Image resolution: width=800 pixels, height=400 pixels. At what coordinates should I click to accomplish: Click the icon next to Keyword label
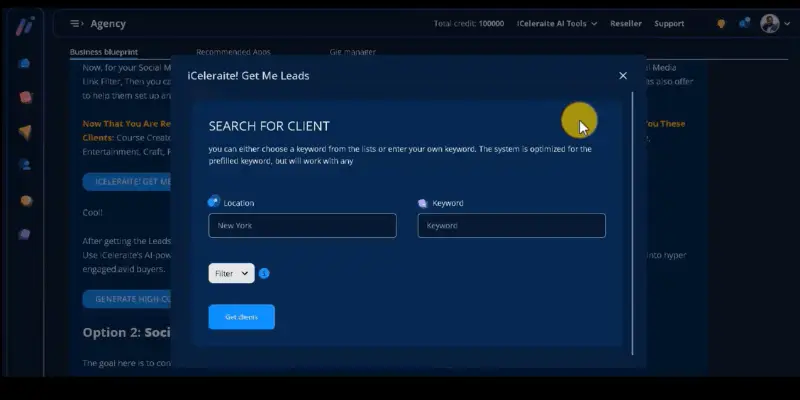pos(422,203)
